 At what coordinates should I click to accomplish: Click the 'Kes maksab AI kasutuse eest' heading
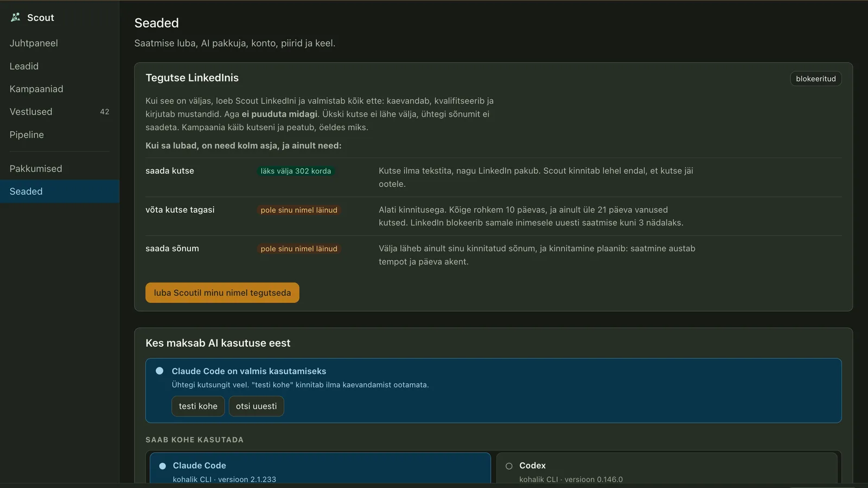pos(218,343)
